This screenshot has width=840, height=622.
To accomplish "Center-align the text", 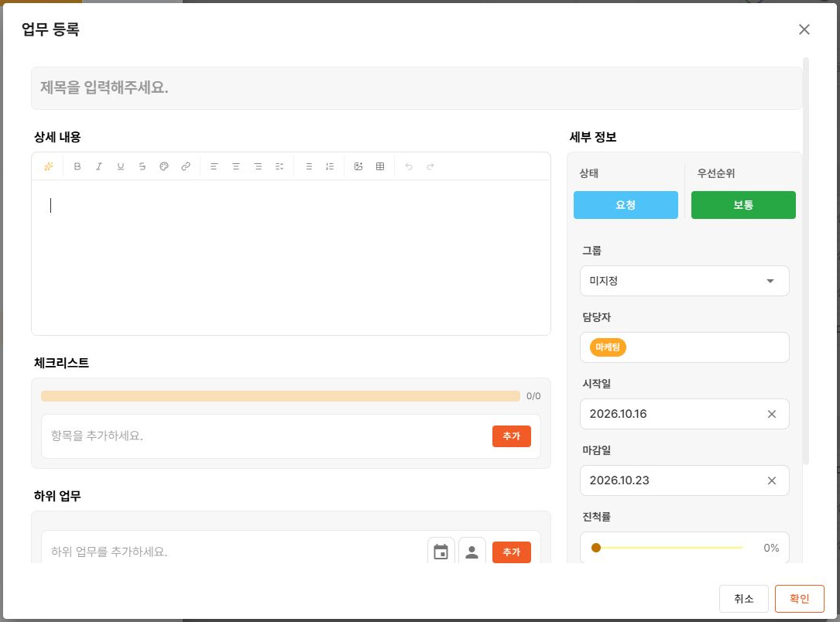I will pos(235,166).
